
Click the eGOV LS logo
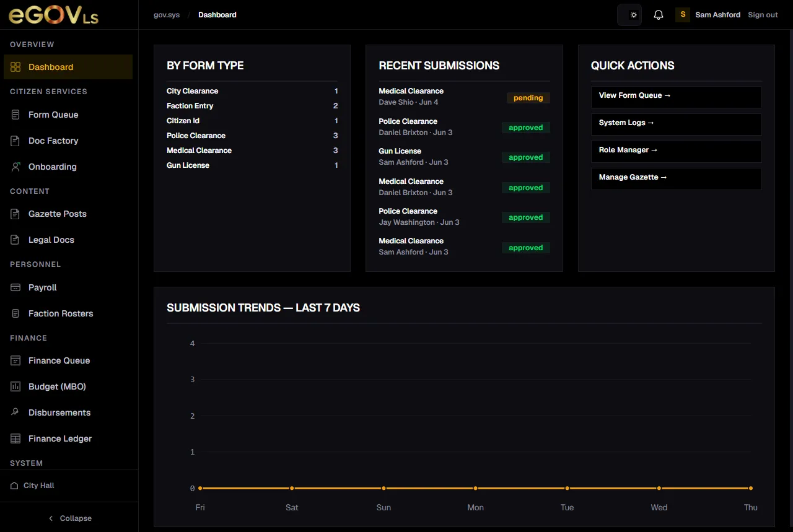coord(53,15)
